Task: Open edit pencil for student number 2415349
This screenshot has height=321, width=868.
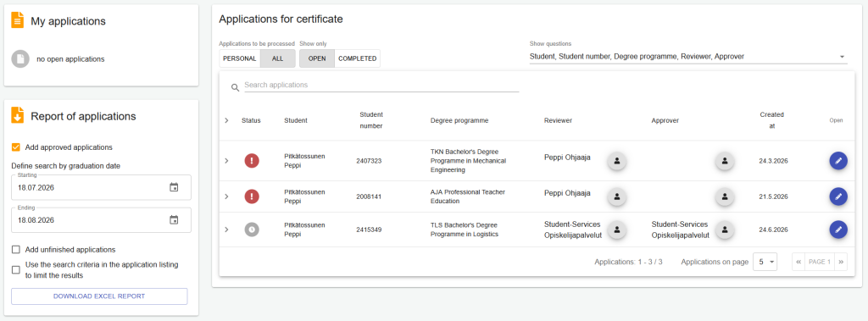Action: click(x=838, y=230)
